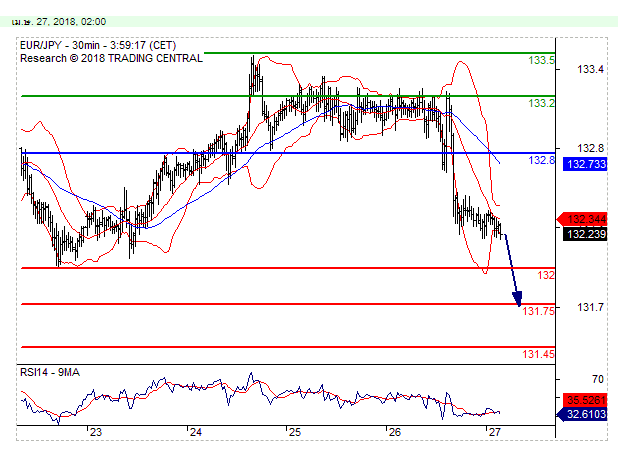
Task: Click the date label 27 on time axis
Action: (x=494, y=432)
